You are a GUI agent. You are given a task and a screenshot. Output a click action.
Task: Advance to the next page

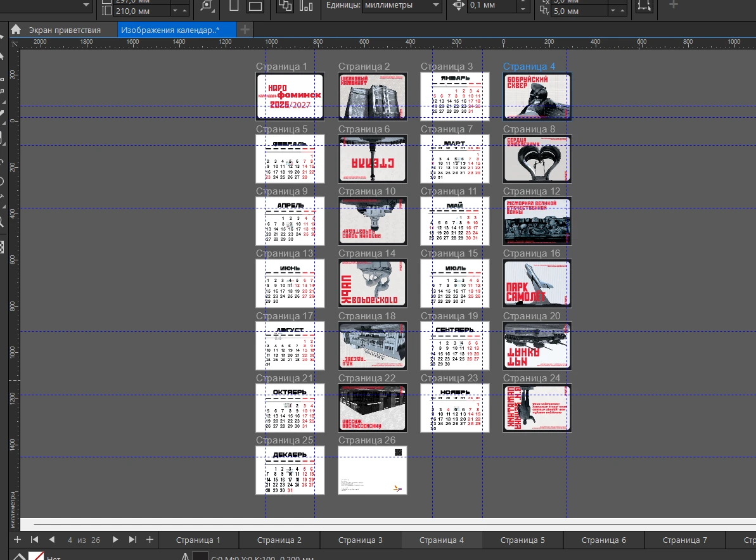click(x=115, y=540)
